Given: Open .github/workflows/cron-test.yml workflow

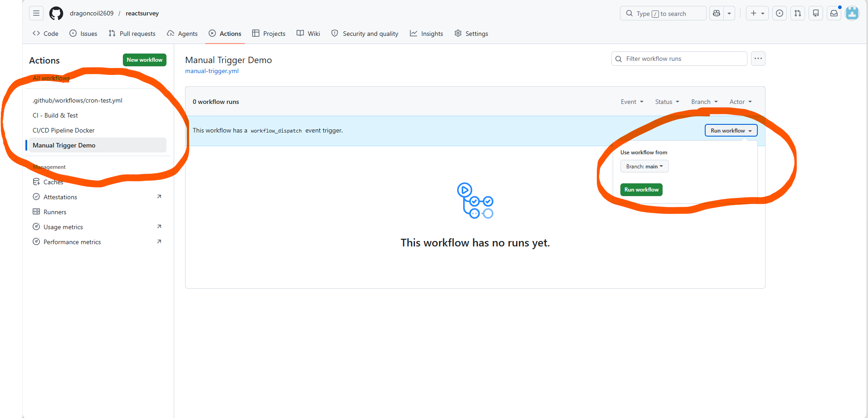Looking at the screenshot, I should pos(98,100).
